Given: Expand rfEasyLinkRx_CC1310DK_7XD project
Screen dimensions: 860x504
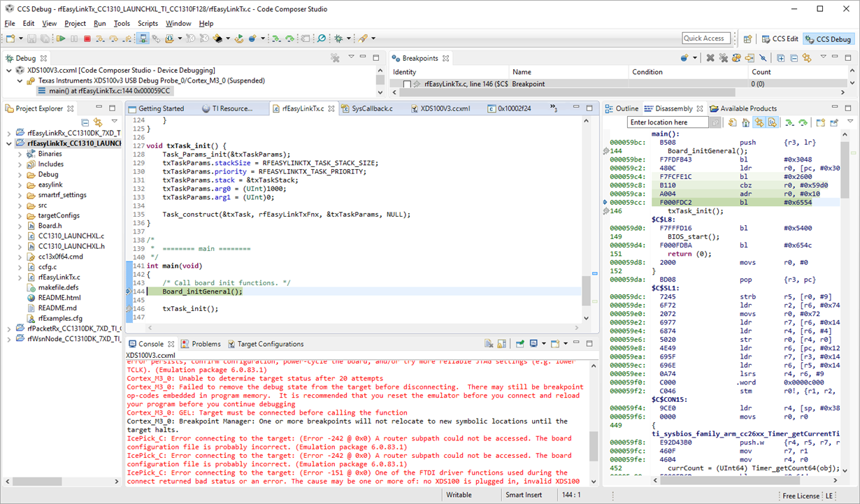Looking at the screenshot, I should click(10, 133).
